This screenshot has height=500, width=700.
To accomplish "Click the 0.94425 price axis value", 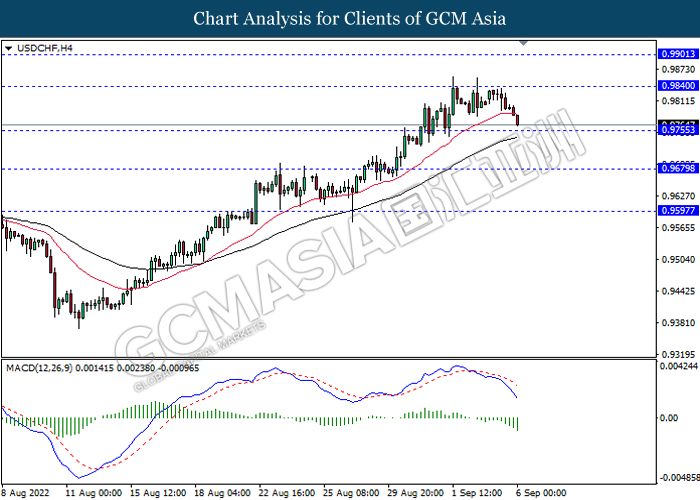I will coord(678,291).
